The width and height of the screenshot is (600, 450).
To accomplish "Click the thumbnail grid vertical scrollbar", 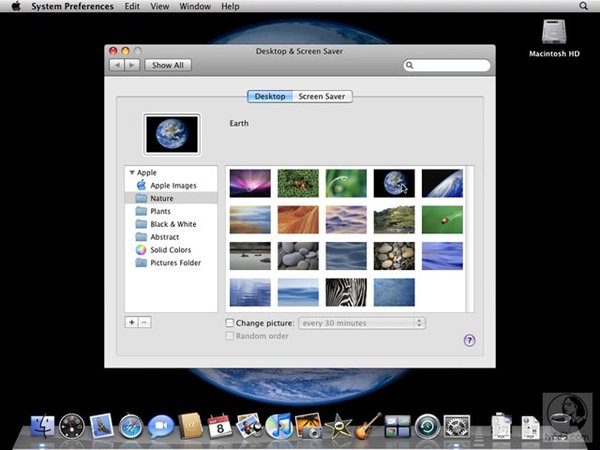I will 470,239.
